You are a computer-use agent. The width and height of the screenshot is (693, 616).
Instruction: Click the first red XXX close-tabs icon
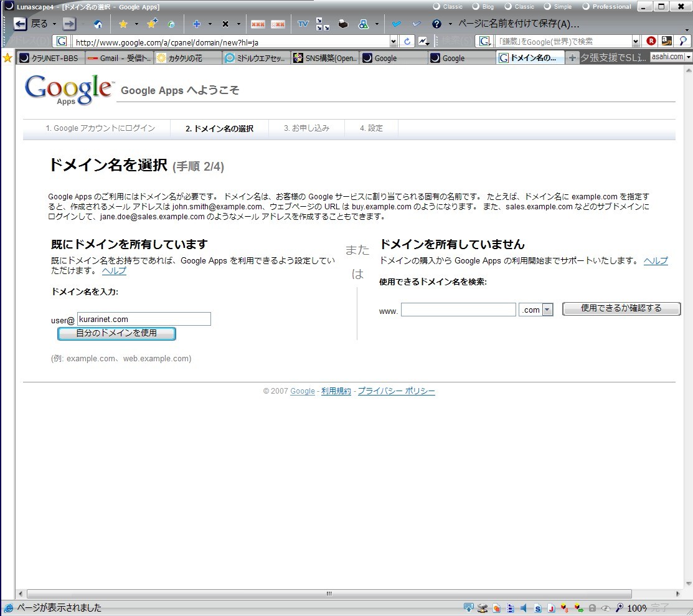pyautogui.click(x=258, y=24)
